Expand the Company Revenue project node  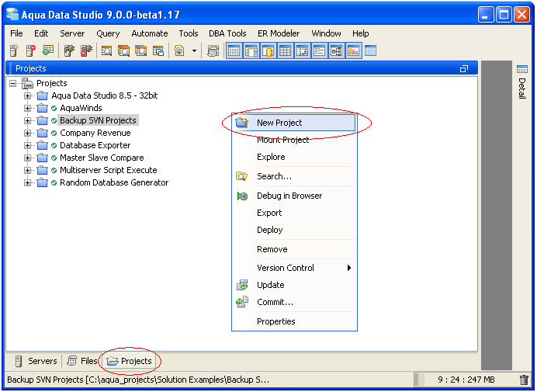click(x=28, y=133)
